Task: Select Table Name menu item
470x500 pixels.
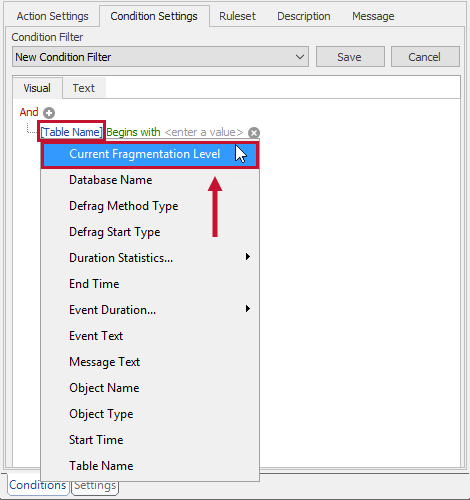Action: [x=150, y=466]
